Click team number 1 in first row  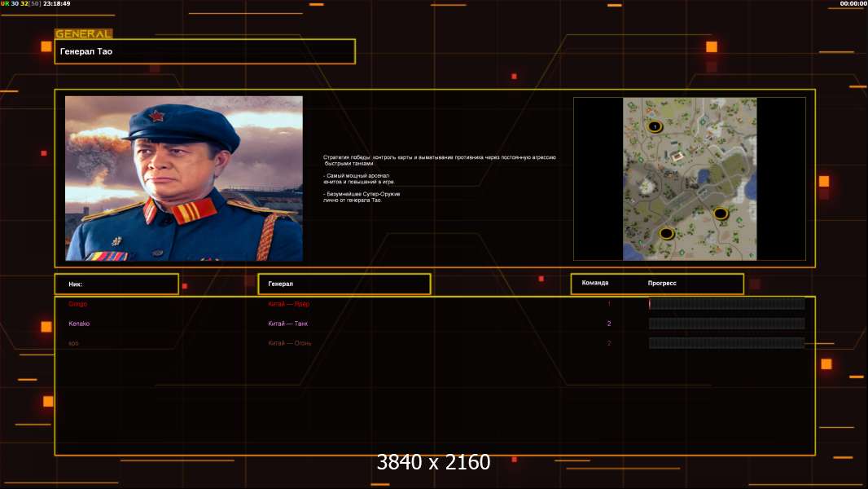[609, 303]
